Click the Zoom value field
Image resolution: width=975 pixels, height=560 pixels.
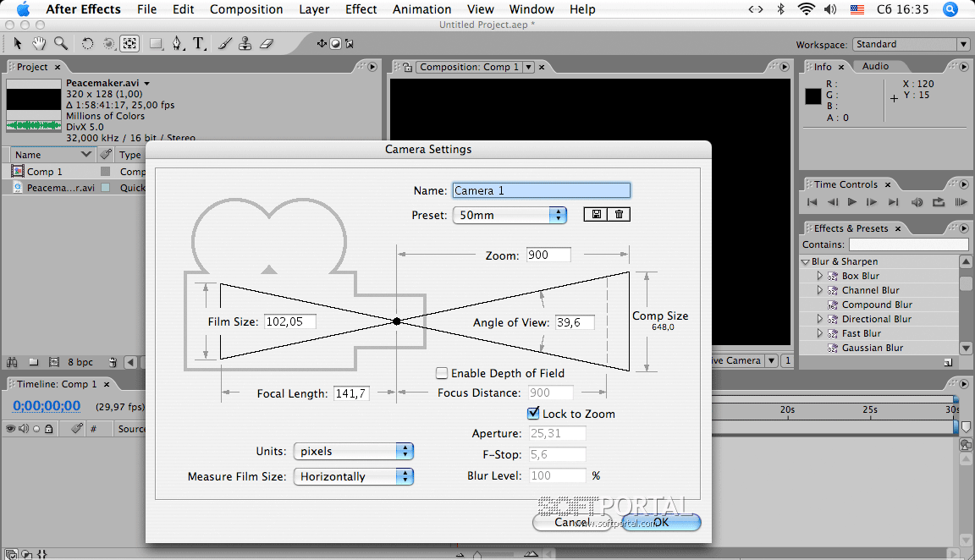[548, 255]
